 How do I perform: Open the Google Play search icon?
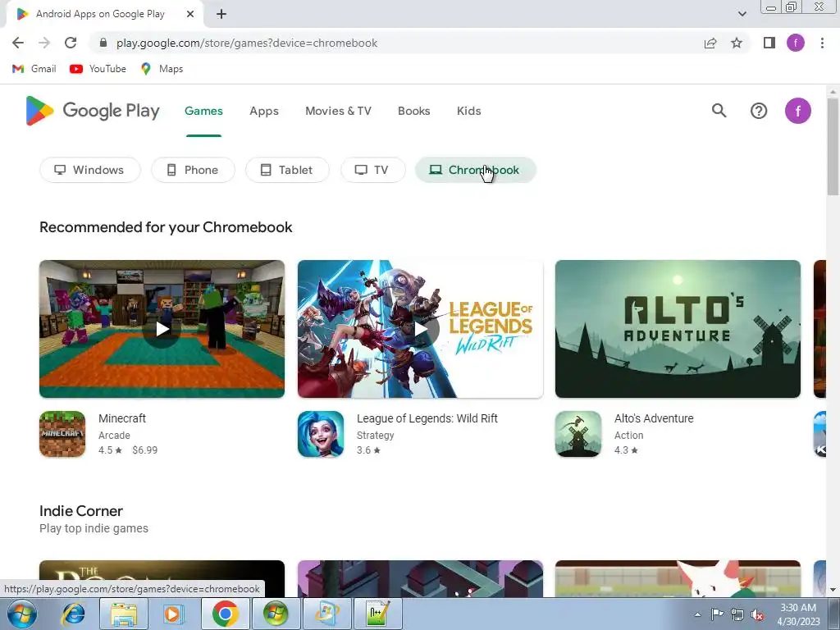719,111
